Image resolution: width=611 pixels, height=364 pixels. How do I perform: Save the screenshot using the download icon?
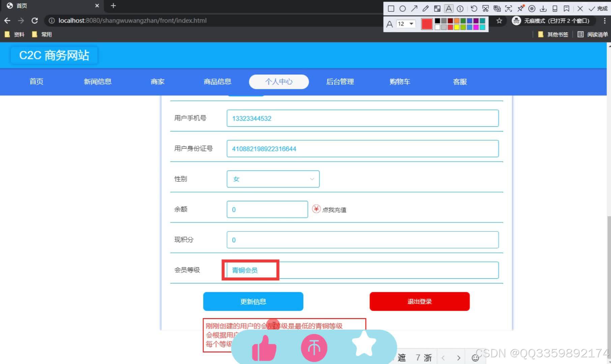pyautogui.click(x=543, y=8)
